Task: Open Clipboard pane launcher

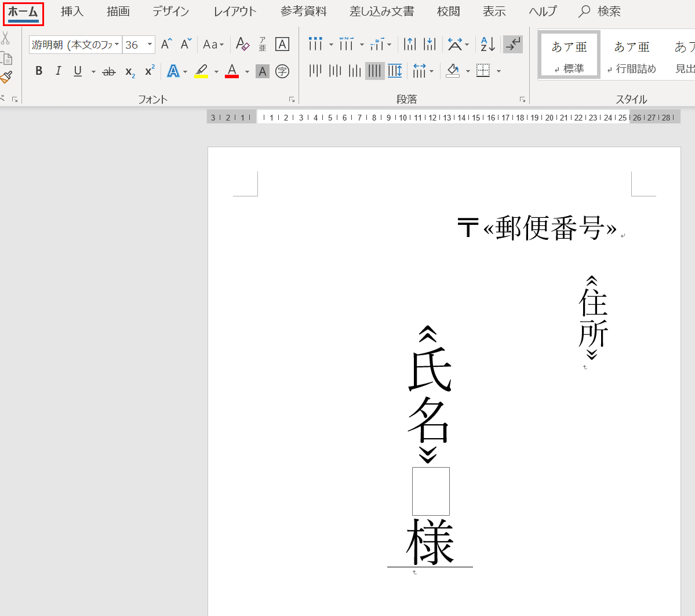Action: pos(14,100)
